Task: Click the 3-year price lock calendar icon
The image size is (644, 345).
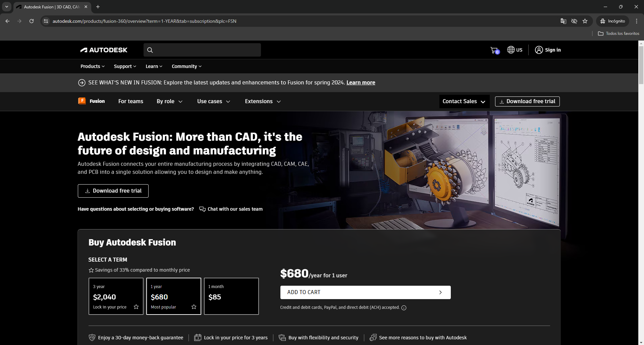Action: click(198, 337)
